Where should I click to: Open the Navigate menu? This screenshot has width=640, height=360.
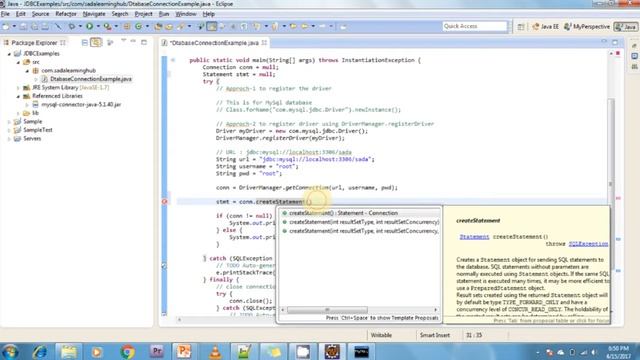pos(94,14)
